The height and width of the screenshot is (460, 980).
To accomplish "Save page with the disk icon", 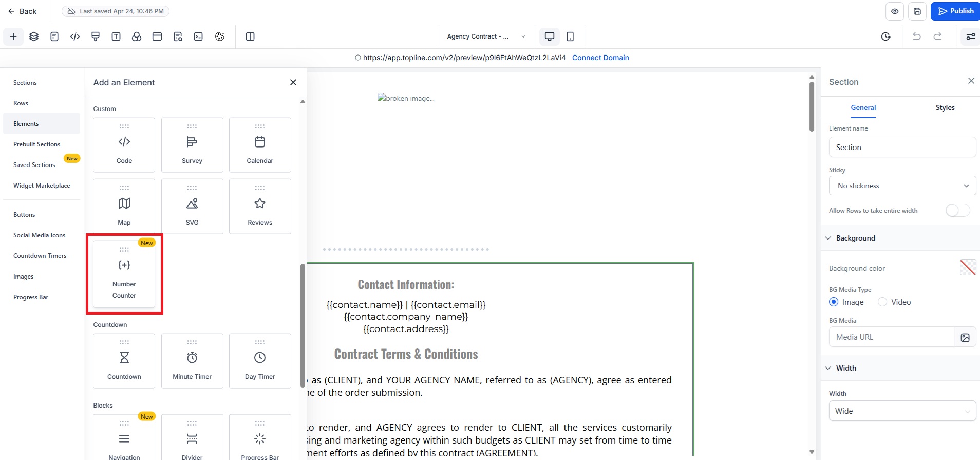I will pos(917,11).
